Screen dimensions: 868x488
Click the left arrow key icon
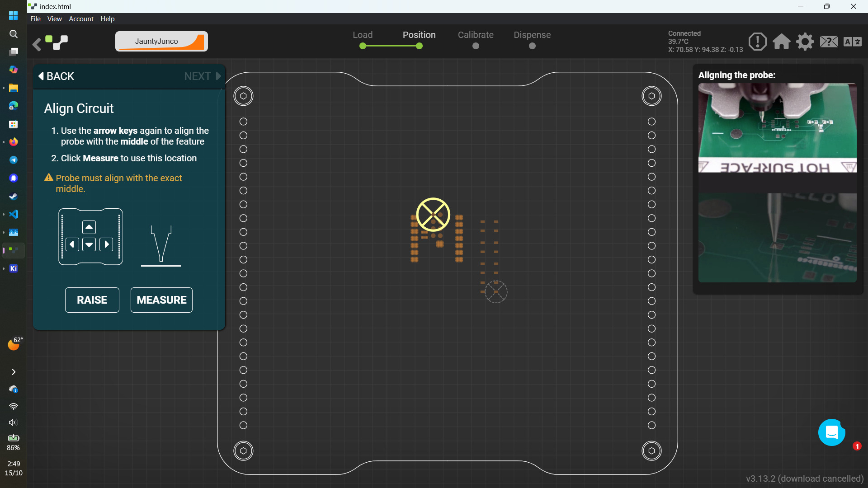(x=72, y=244)
